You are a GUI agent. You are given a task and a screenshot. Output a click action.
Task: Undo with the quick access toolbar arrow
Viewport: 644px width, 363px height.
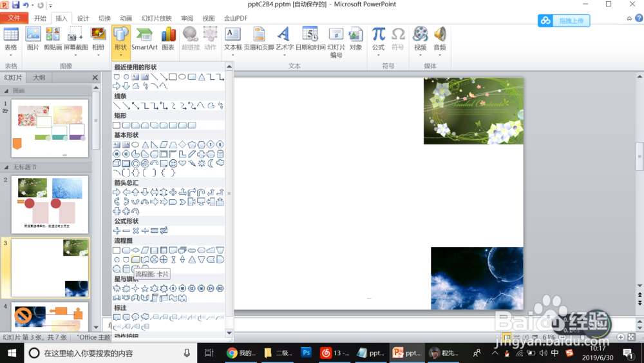[26, 5]
